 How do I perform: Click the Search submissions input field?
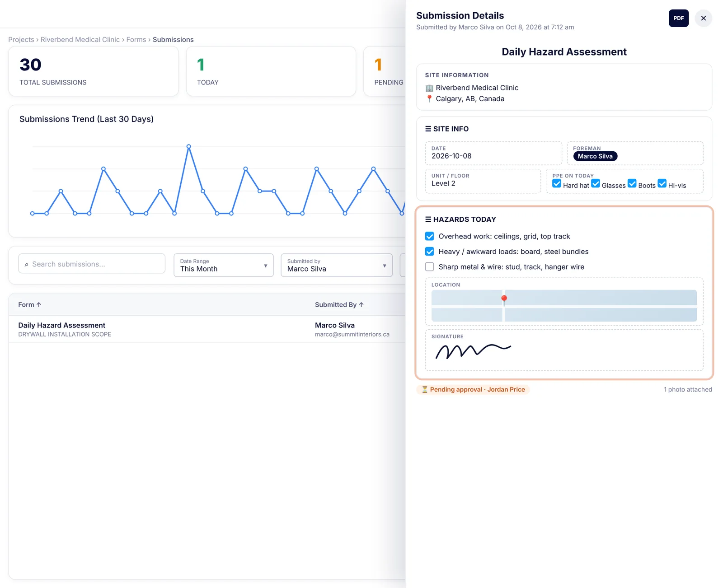pos(92,264)
